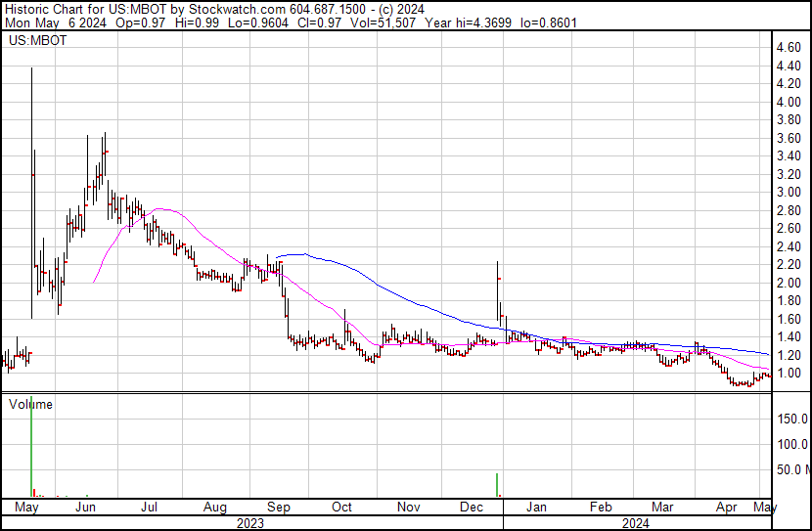Screen dimensions: 812x531
Task: Click the tall green December volume bar
Action: pyautogui.click(x=497, y=485)
